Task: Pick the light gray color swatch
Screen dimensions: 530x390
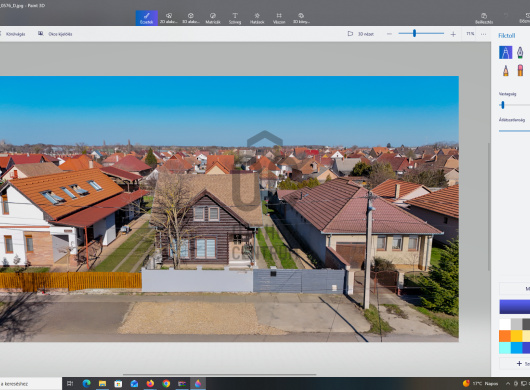Action: [x=516, y=324]
